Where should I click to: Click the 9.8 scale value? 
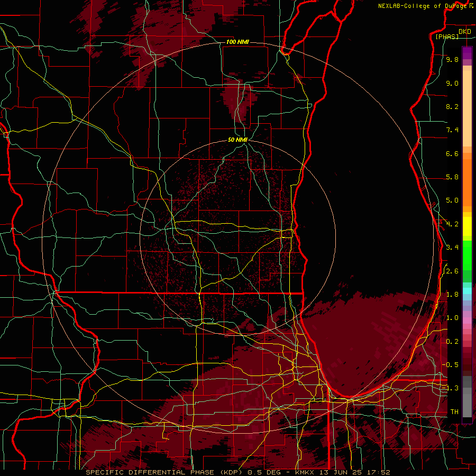(452, 60)
